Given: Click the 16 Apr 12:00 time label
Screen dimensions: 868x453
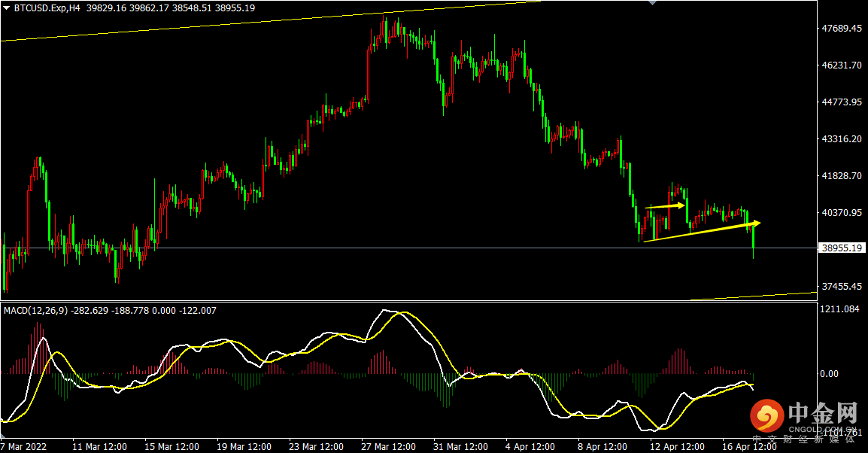Looking at the screenshot, I should (750, 447).
